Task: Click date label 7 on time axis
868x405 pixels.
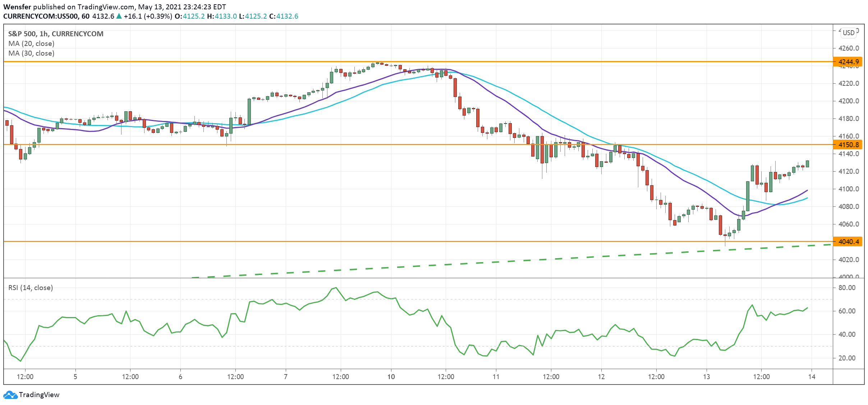Action: [x=286, y=377]
